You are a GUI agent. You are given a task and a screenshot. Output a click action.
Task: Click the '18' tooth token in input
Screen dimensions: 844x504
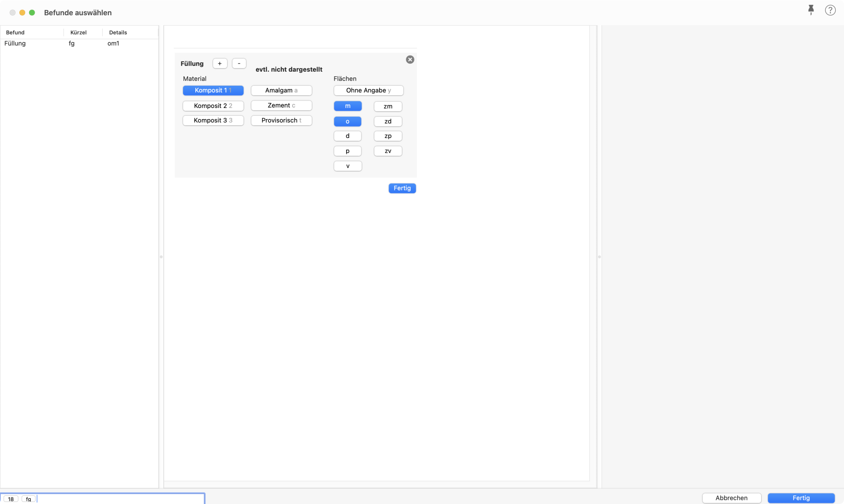tap(11, 499)
